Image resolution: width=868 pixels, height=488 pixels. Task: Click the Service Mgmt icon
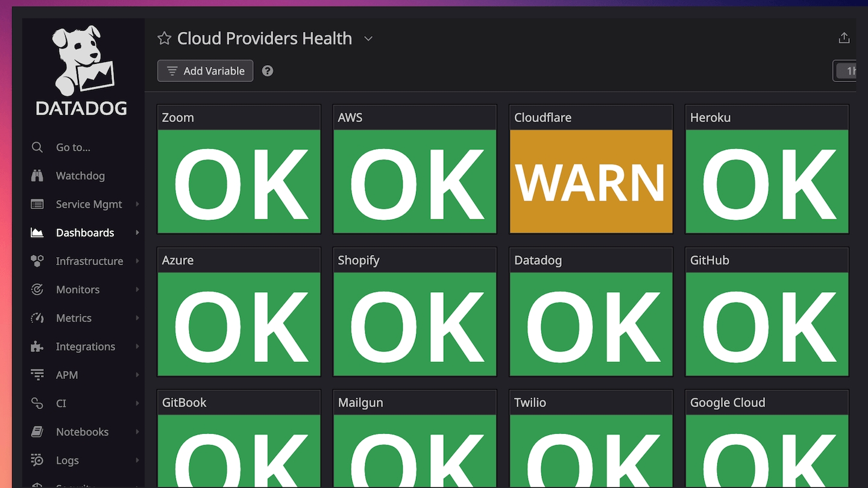coord(37,204)
